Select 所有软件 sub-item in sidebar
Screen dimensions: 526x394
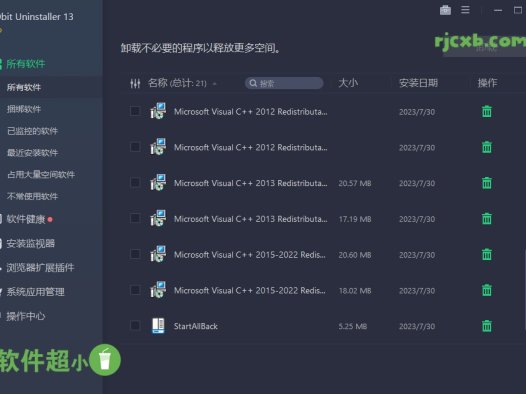click(x=24, y=88)
